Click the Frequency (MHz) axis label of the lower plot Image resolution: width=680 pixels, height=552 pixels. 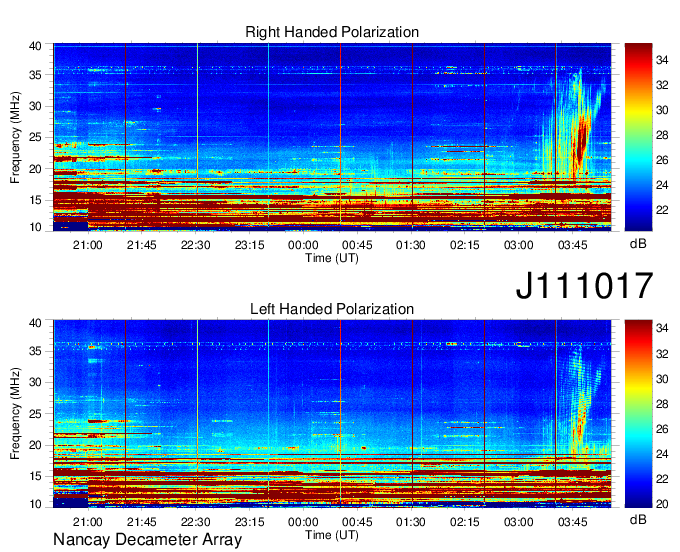click(15, 414)
